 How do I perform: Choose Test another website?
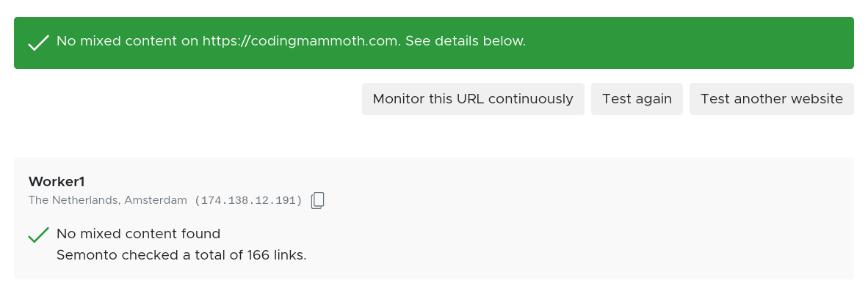(771, 99)
